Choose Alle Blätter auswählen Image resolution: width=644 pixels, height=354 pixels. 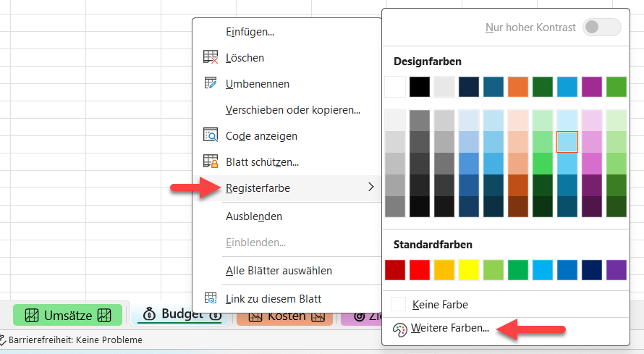point(287,271)
